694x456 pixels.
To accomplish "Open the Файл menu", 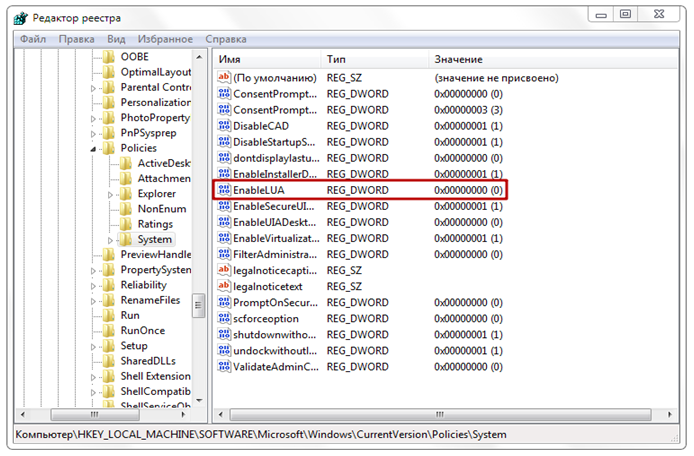I will (x=32, y=39).
